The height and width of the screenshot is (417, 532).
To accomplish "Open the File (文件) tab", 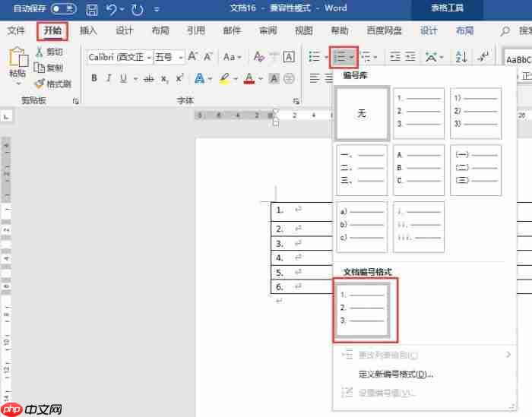I will [16, 31].
